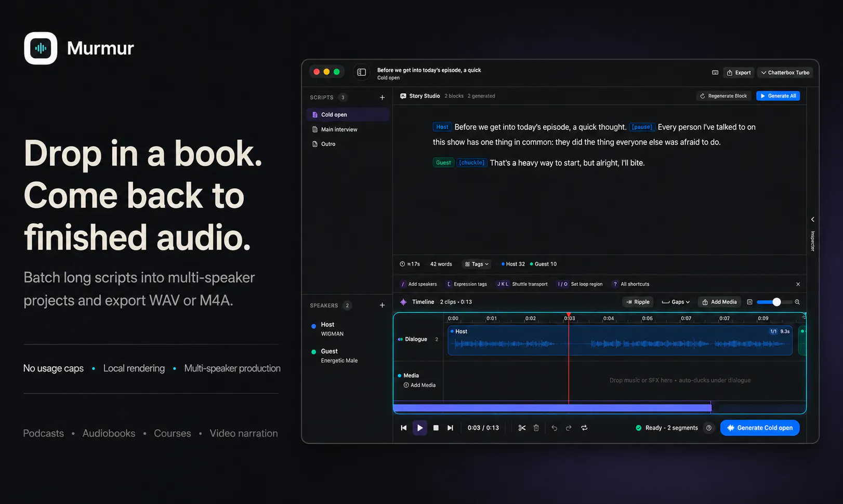Click the Story Studio icon
Screen dimensions: 843x504
click(x=403, y=96)
